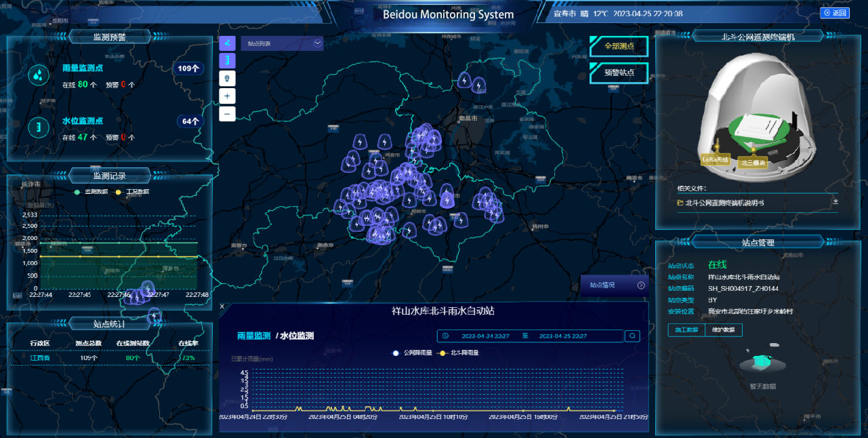Click the 73% online rate cell
This screenshot has height=438, width=868.
coord(187,358)
